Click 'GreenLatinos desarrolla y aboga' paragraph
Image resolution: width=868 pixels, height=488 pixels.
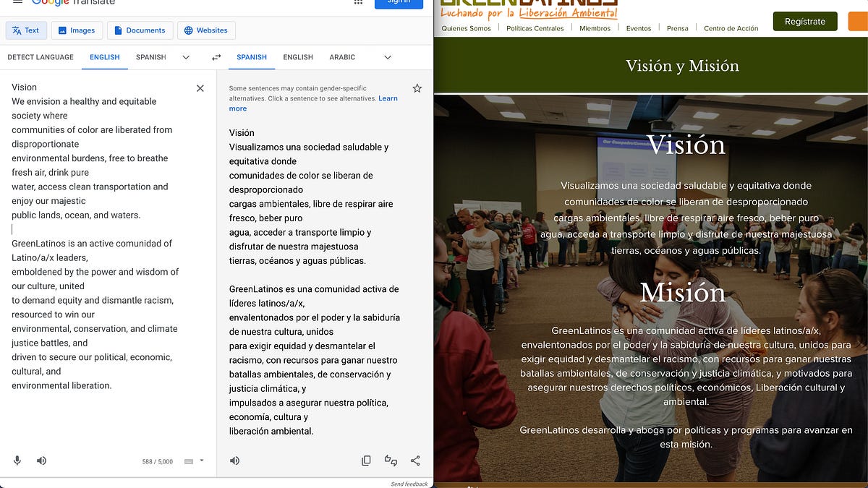[686, 437]
